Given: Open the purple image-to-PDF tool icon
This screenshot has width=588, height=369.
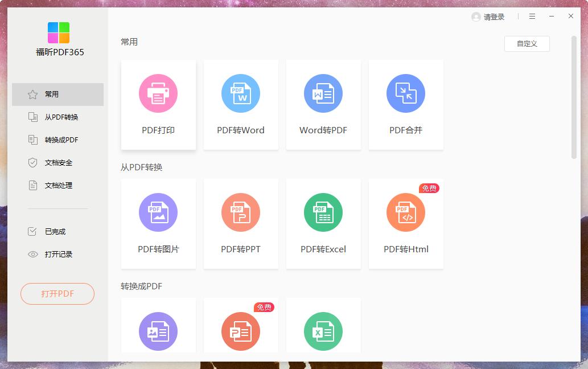Looking at the screenshot, I should point(158,331).
